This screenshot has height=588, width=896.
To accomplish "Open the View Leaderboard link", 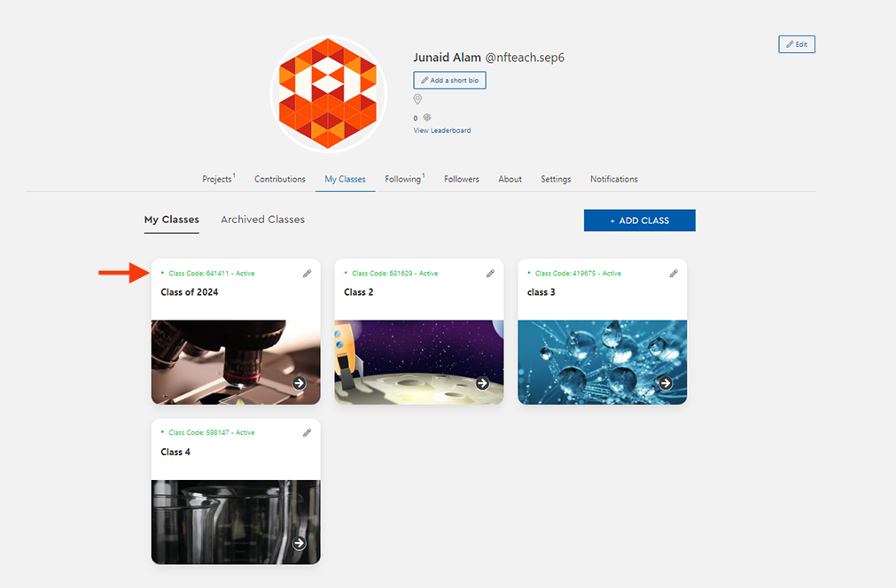I will pos(442,130).
